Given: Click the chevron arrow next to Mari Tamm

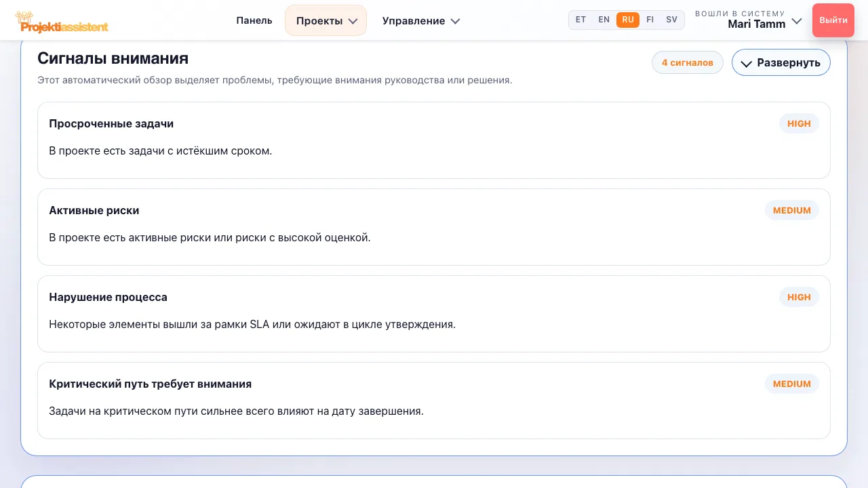Looking at the screenshot, I should (797, 21).
